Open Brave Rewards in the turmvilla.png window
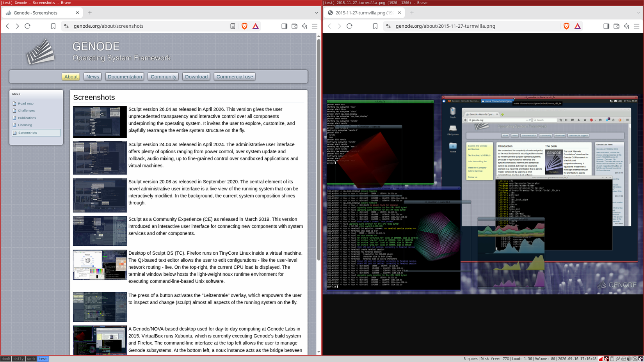This screenshot has height=362, width=644. click(578, 26)
